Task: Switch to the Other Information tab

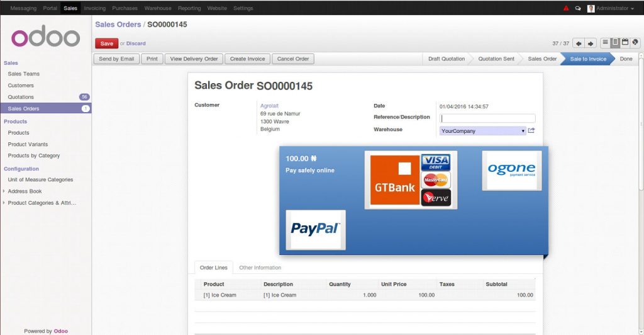Action: pos(260,268)
